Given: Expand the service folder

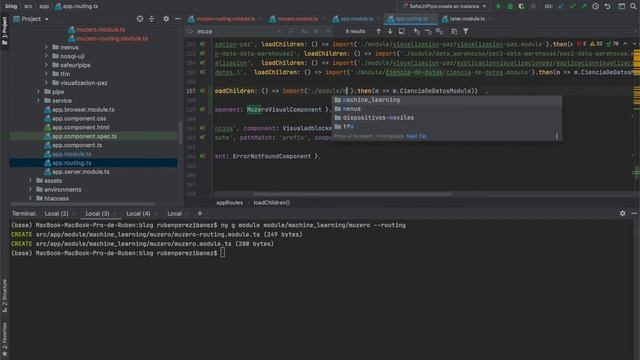Looking at the screenshot, I should (x=38, y=101).
